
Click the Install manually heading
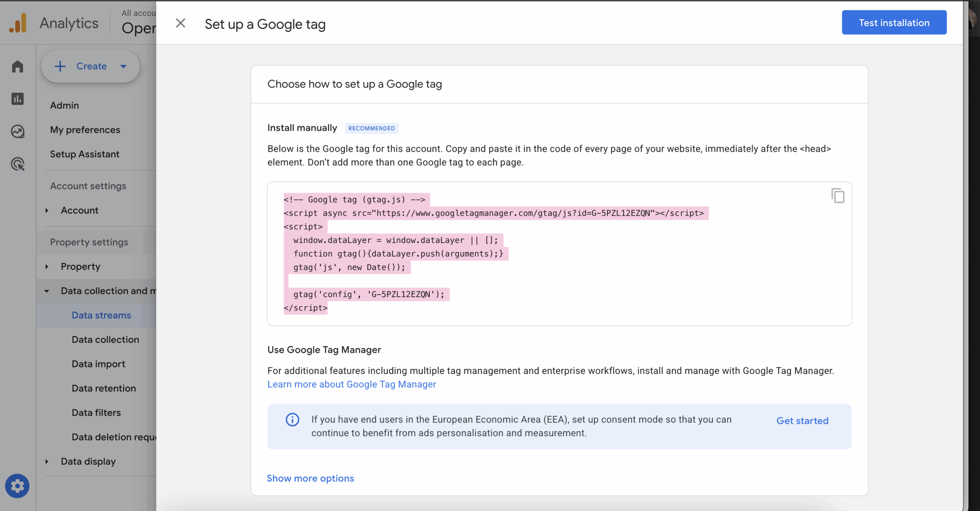(x=302, y=128)
